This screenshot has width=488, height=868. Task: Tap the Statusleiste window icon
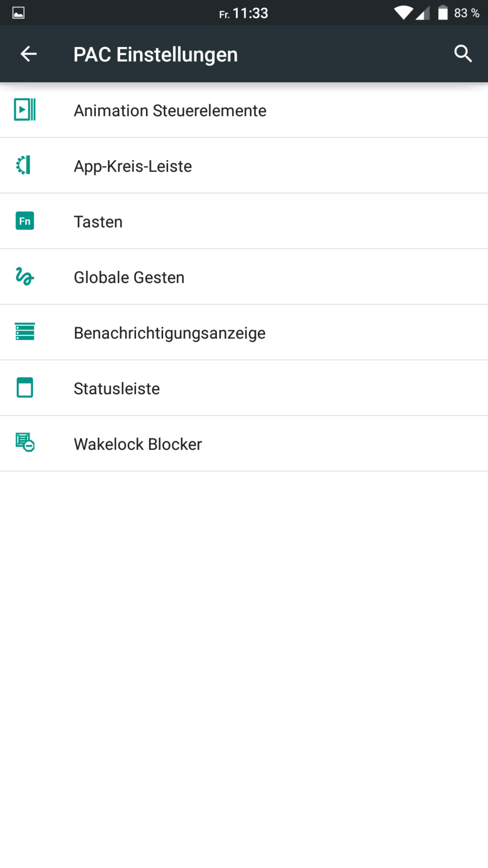25,388
